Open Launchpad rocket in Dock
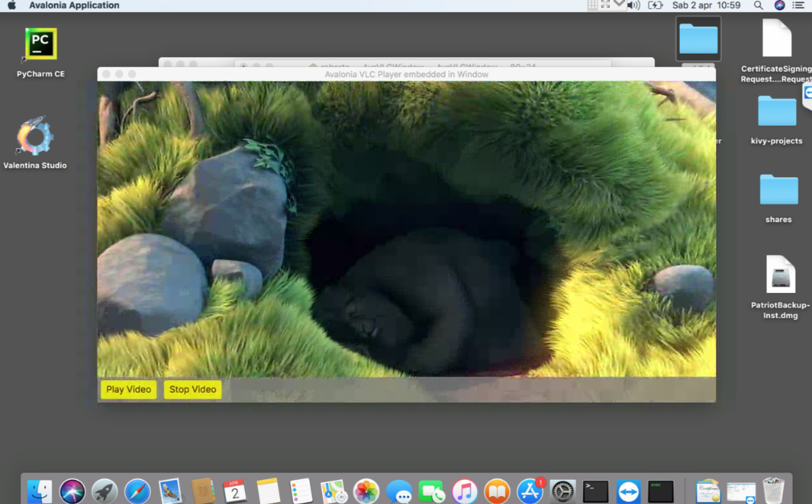Image resolution: width=812 pixels, height=504 pixels. coord(105,490)
